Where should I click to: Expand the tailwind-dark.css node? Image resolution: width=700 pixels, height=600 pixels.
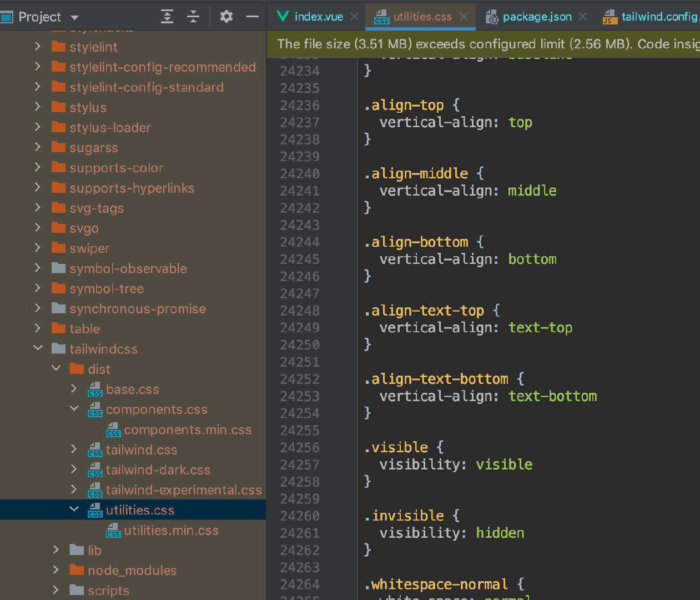point(74,469)
